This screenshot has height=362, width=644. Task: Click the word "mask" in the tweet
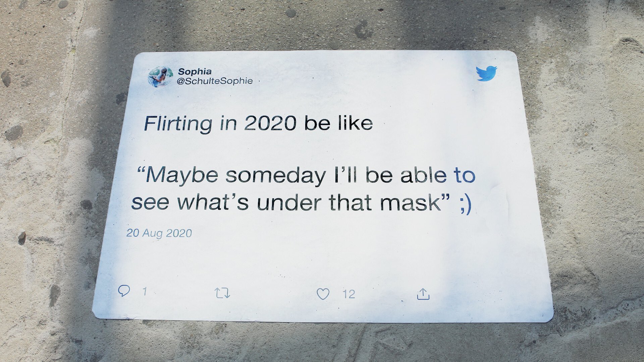(410, 203)
